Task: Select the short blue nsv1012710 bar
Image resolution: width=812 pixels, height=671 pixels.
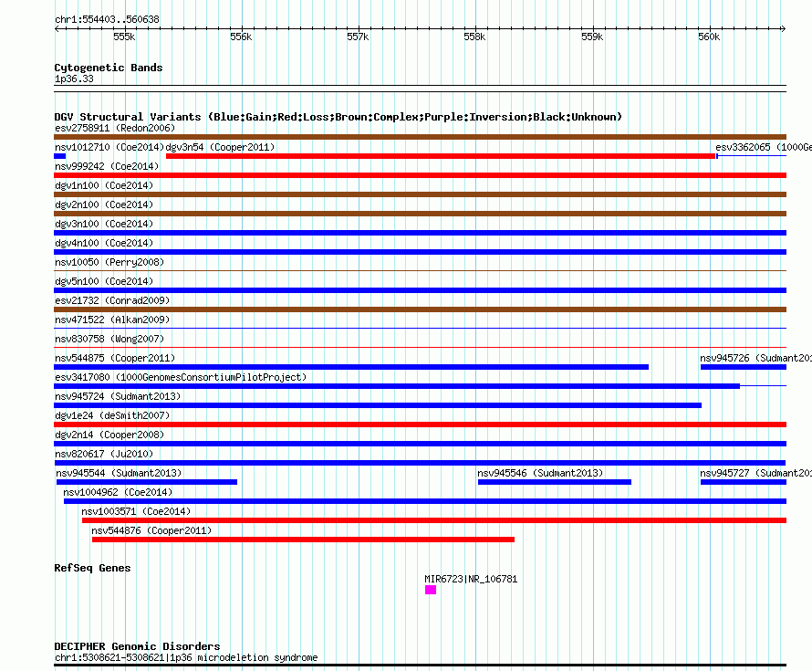Action: (59, 156)
